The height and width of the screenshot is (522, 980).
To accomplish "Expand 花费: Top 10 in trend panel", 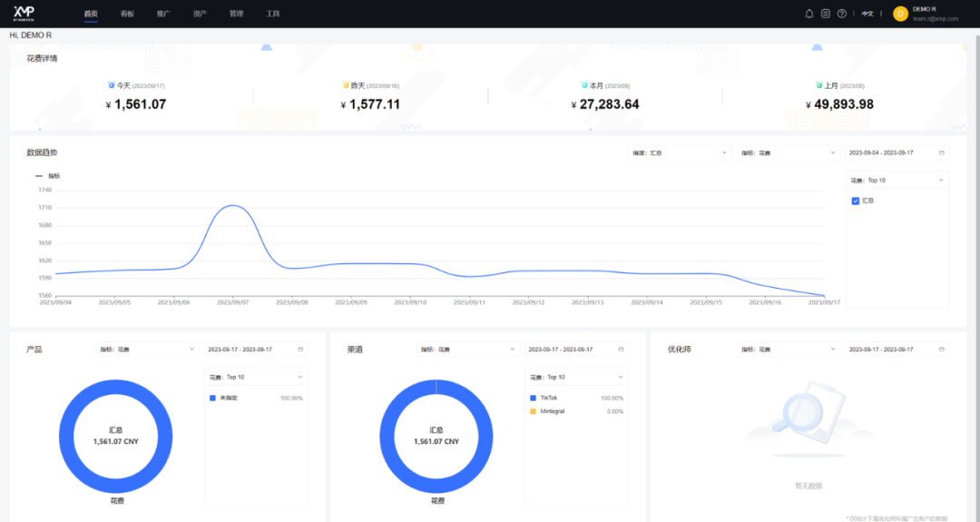I will [x=897, y=180].
